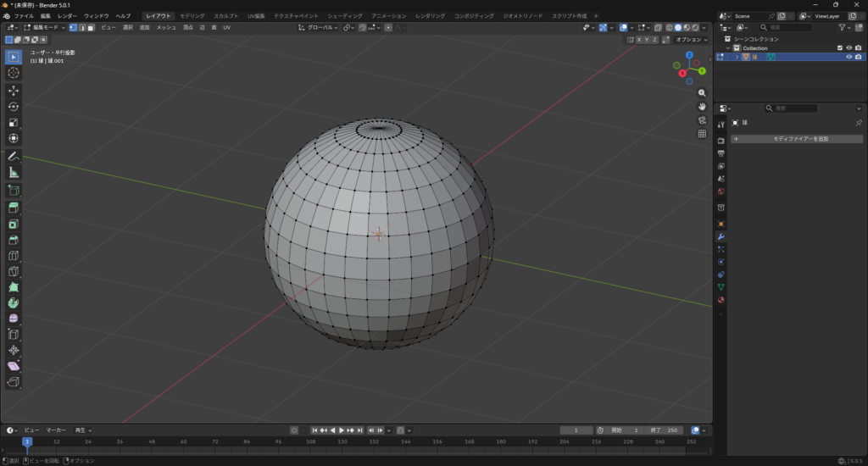
Task: Select the Measure tool in the left toolbar
Action: click(14, 172)
